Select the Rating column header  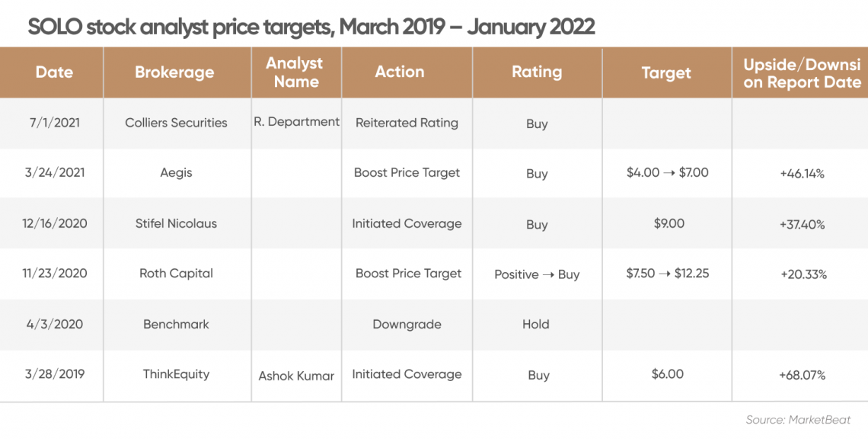click(537, 72)
